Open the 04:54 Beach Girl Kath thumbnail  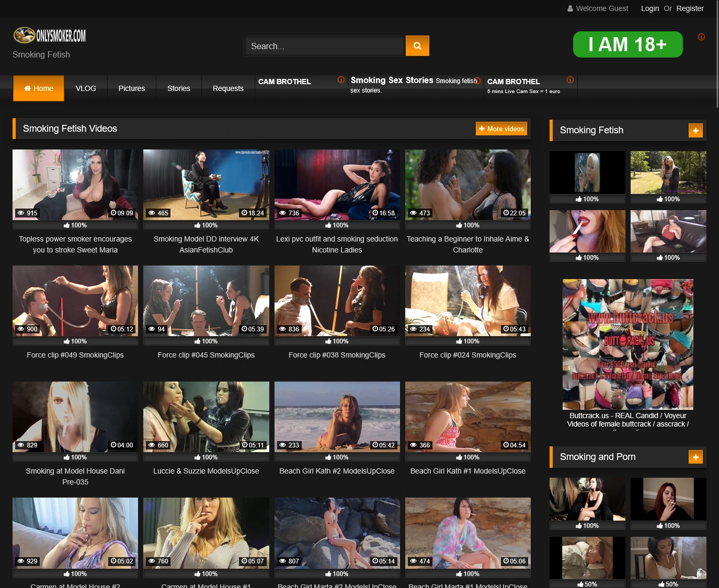468,417
